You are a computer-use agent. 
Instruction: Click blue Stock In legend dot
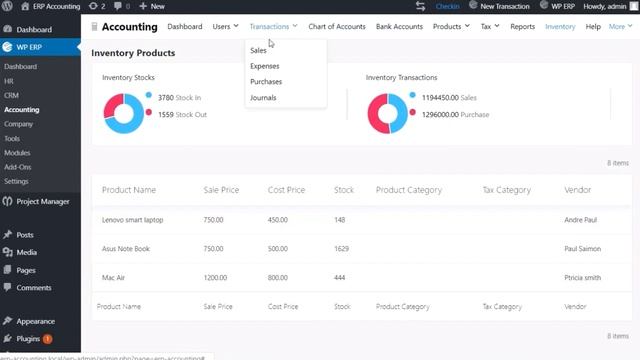click(149, 95)
